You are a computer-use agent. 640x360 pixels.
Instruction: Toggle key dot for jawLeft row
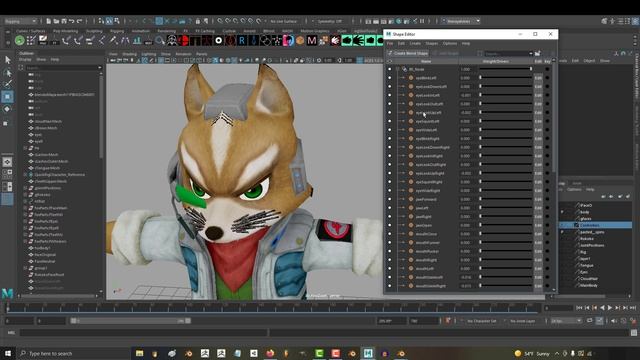[547, 208]
